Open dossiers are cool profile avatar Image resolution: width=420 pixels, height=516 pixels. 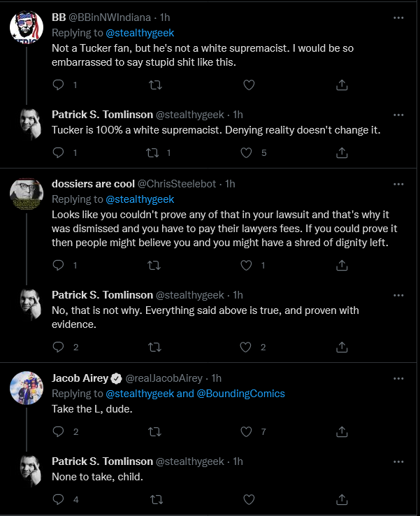click(27, 194)
